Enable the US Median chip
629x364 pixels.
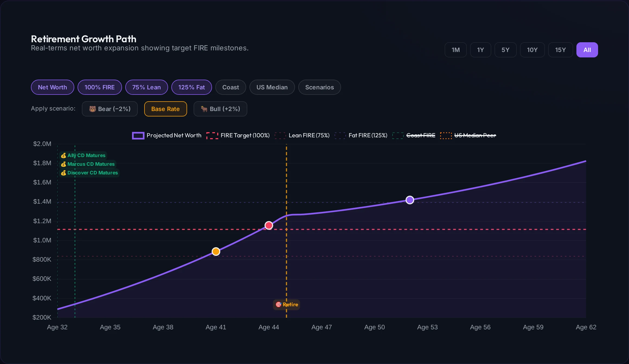272,87
